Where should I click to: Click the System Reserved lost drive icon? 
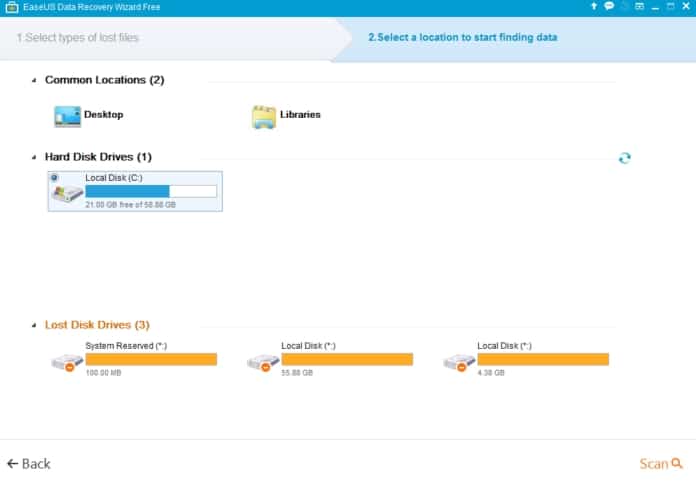[67, 362]
